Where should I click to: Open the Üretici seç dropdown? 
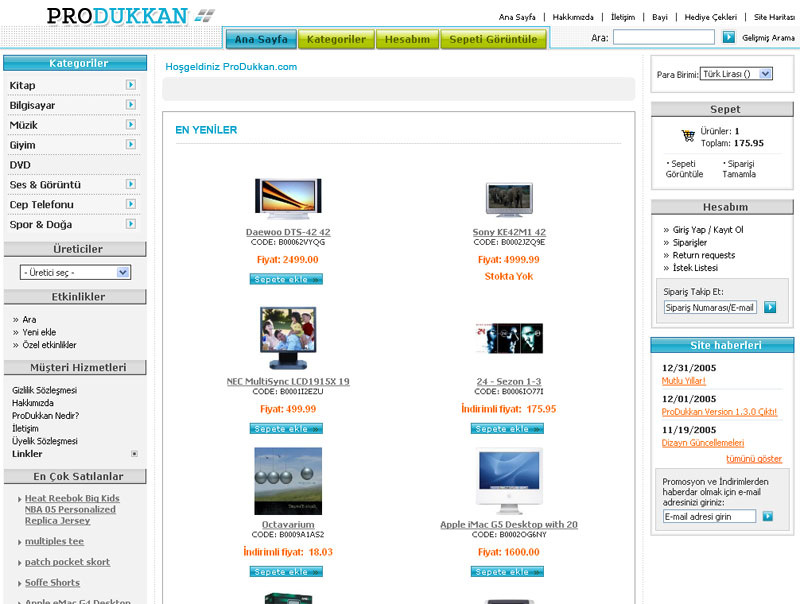pyautogui.click(x=76, y=272)
